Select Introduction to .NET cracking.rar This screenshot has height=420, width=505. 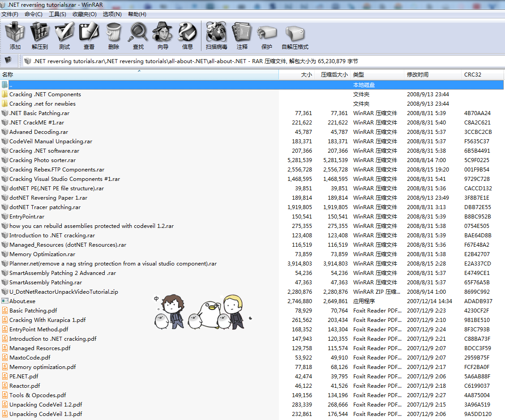tap(52, 236)
